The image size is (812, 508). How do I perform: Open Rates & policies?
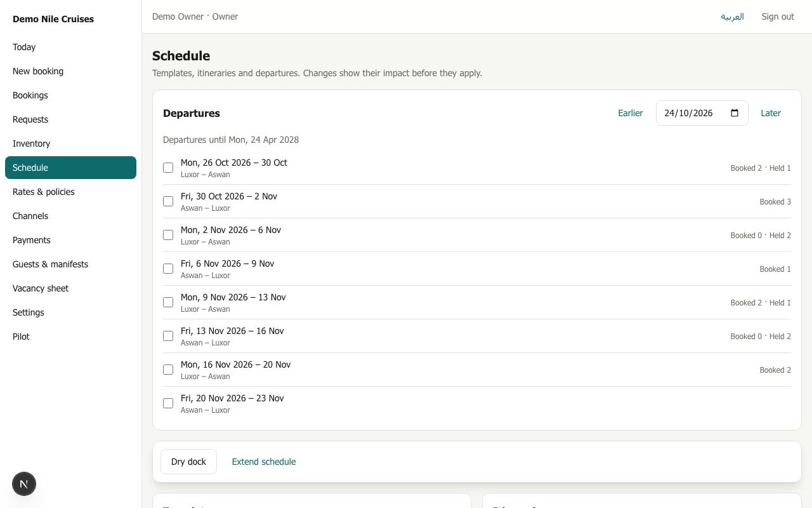pos(70,192)
